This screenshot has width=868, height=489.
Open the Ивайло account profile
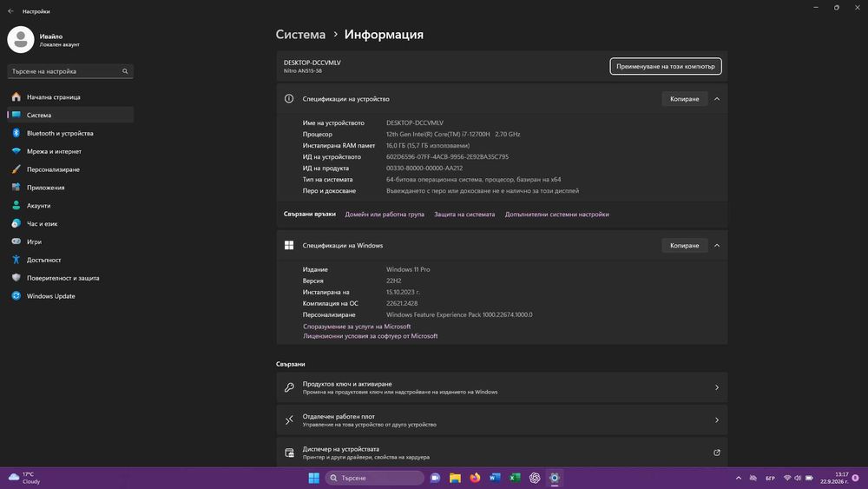(x=43, y=40)
